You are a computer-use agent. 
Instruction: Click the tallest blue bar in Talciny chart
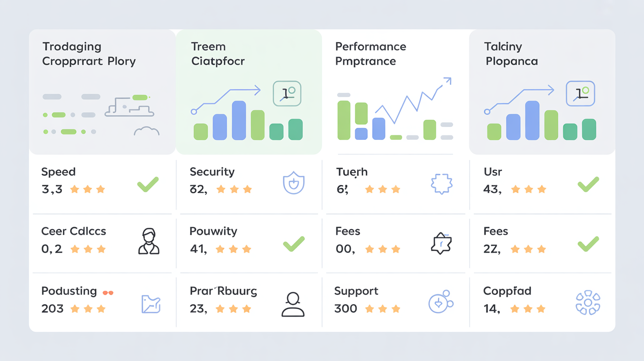(532, 121)
